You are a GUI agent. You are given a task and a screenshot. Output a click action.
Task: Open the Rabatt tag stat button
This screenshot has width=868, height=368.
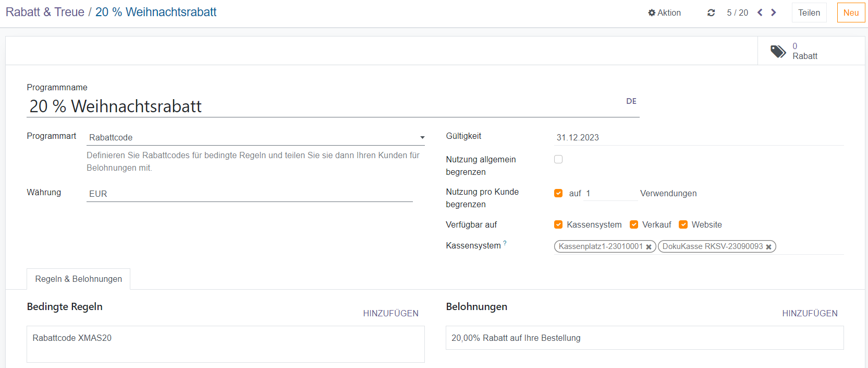click(x=794, y=51)
